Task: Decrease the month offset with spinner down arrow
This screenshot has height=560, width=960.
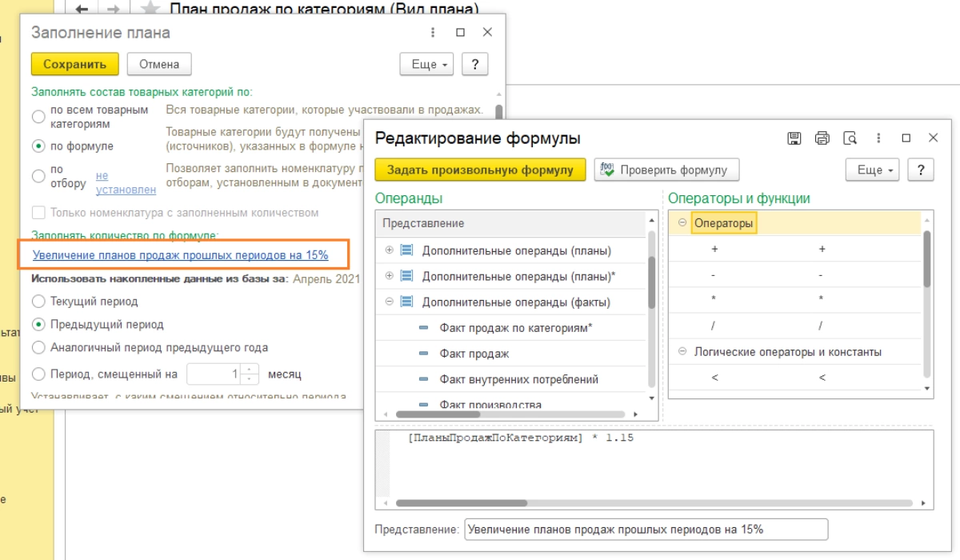Action: [x=250, y=378]
